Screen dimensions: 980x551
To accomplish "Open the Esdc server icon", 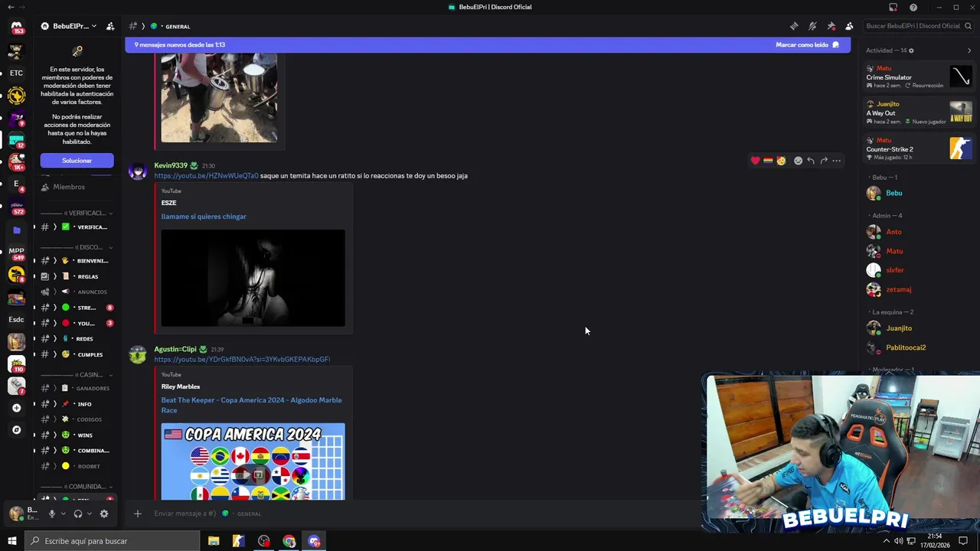I will click(x=16, y=319).
